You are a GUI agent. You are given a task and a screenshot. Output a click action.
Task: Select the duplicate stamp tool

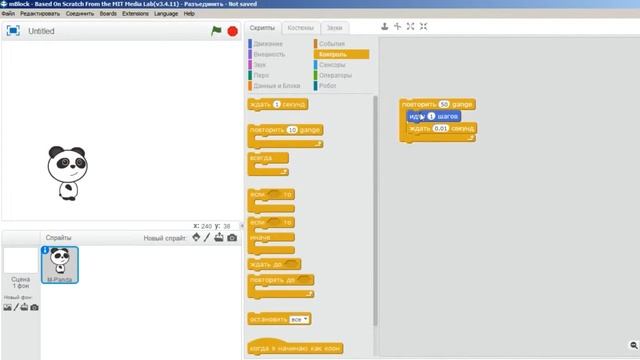pyautogui.click(x=384, y=27)
